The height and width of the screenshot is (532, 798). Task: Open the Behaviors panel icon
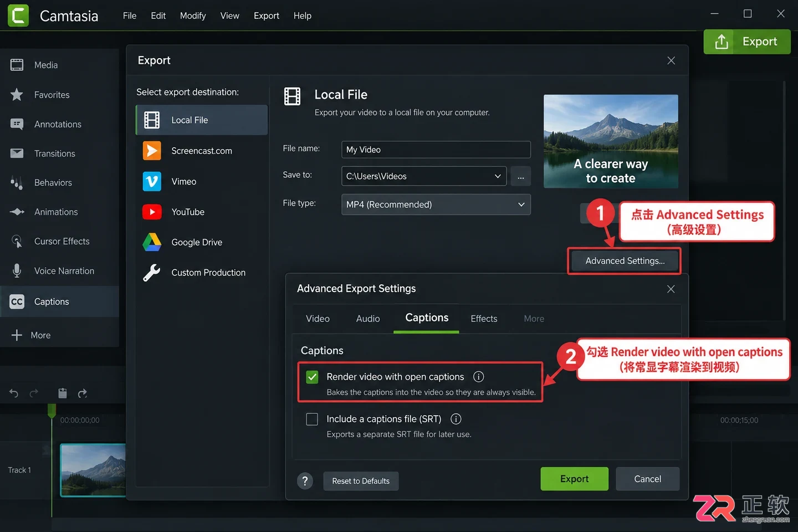point(17,183)
